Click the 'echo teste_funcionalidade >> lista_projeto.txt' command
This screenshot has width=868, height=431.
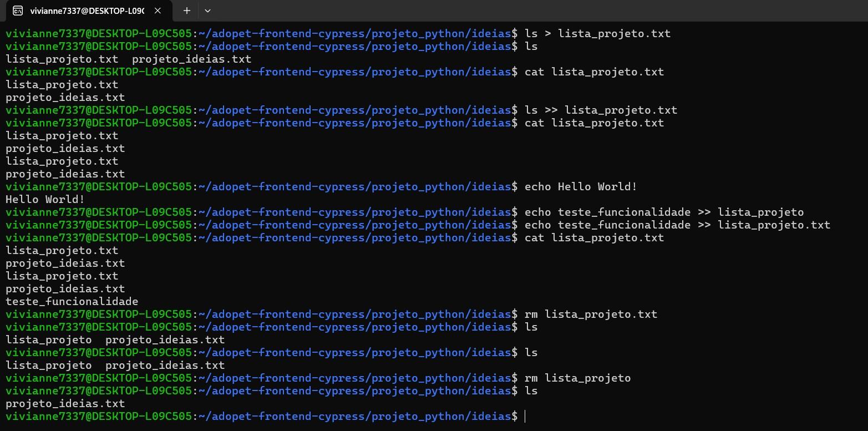(x=677, y=225)
